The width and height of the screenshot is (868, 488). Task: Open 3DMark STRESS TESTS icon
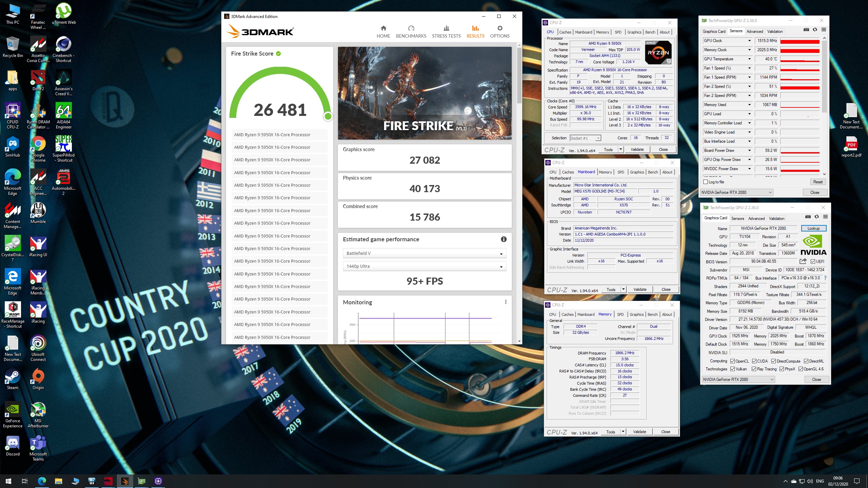446,28
